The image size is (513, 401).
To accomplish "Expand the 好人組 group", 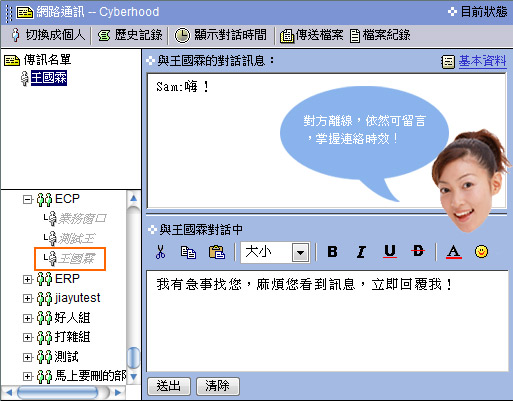I will coord(28,318).
